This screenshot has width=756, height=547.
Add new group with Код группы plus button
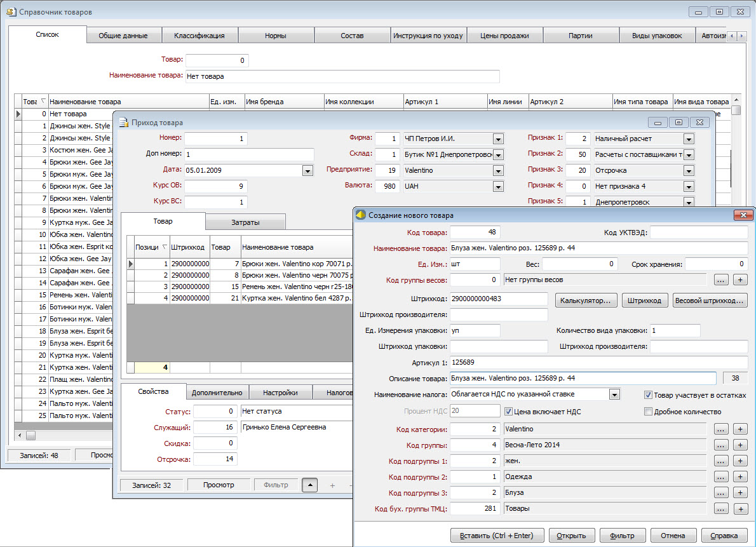click(x=740, y=445)
